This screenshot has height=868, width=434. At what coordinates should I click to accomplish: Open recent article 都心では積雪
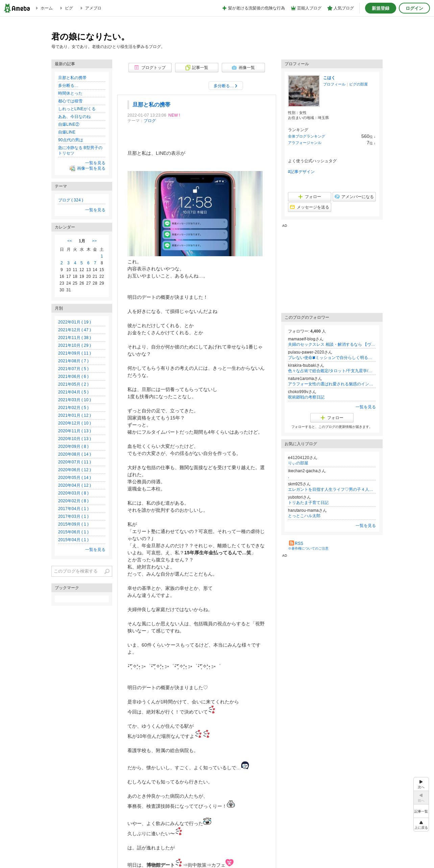(x=70, y=101)
